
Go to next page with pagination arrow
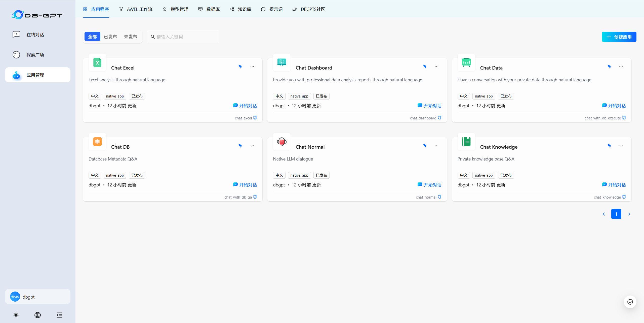point(629,214)
